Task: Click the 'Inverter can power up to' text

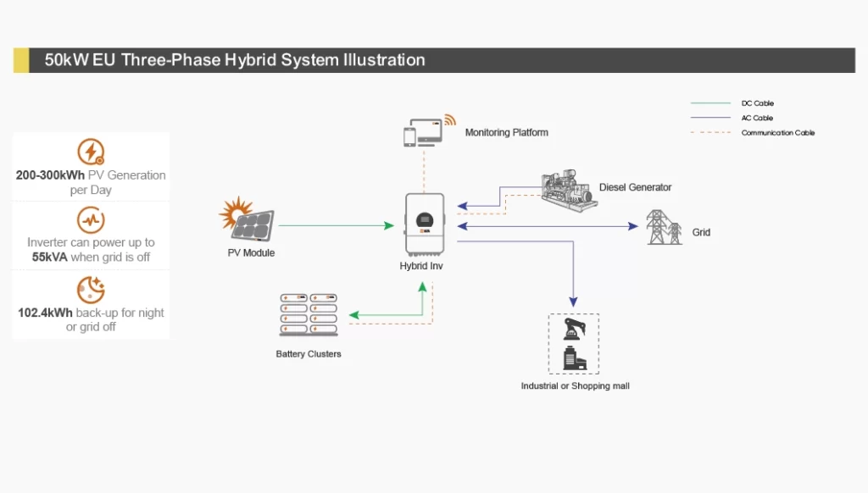Action: 91,242
